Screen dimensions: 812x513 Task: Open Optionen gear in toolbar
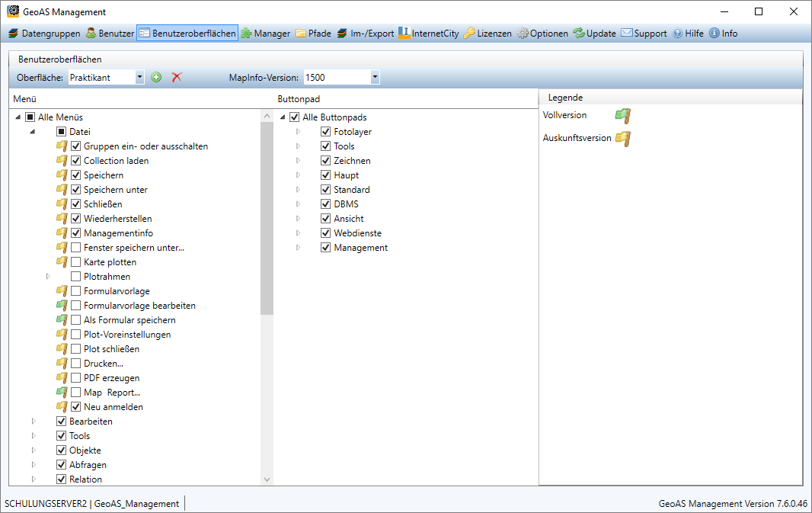523,34
